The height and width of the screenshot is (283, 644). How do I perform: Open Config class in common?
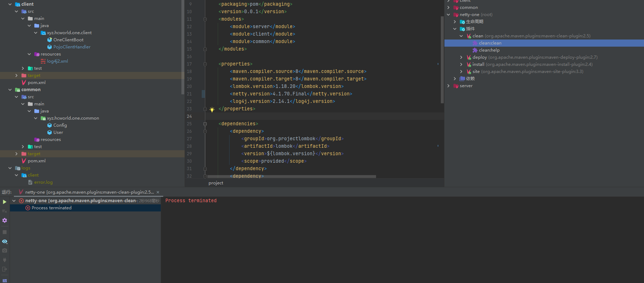click(x=60, y=125)
